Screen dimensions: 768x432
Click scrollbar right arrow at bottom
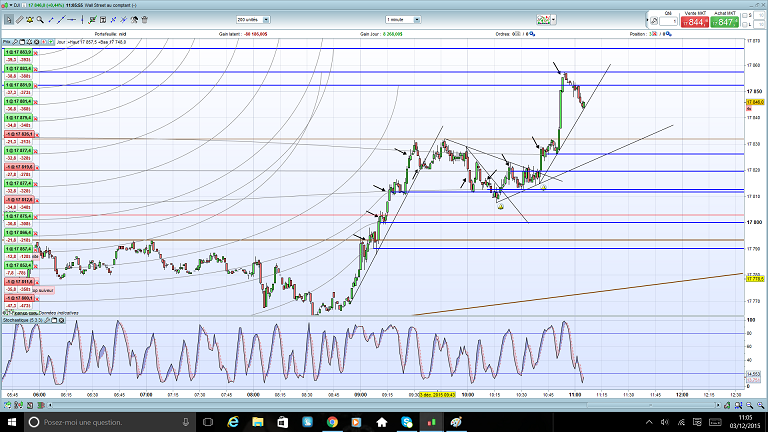pos(718,405)
